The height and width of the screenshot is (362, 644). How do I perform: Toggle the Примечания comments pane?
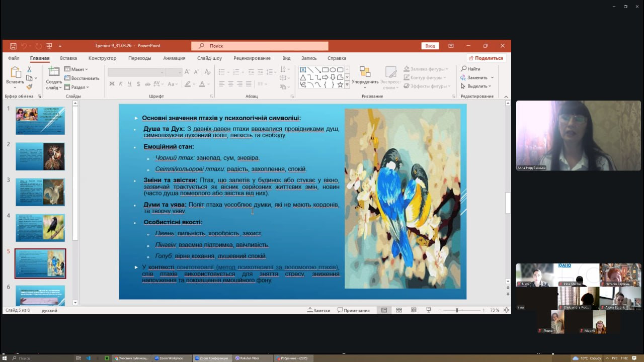[354, 310]
